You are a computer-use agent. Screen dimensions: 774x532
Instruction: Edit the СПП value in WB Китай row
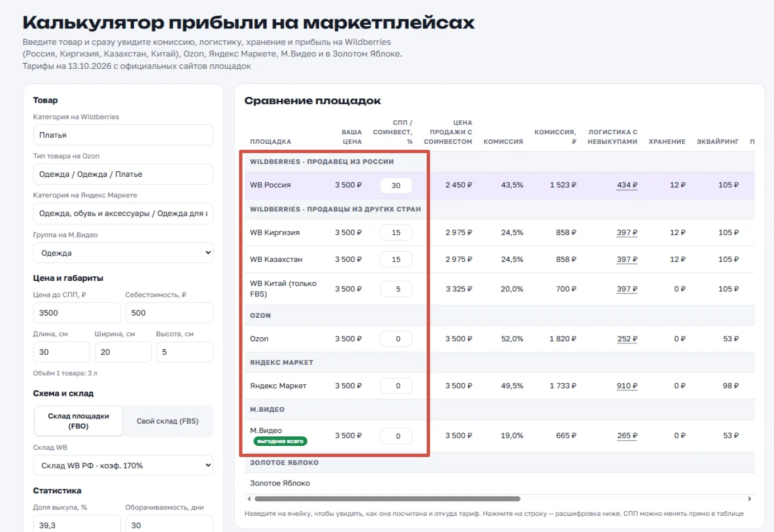pyautogui.click(x=396, y=289)
